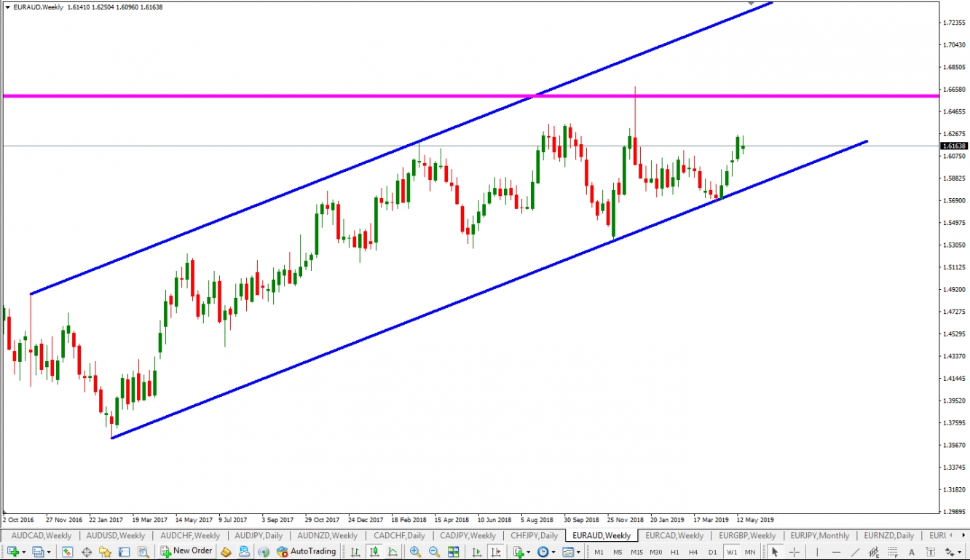
Task: Zoom out of the chart
Action: [434, 551]
